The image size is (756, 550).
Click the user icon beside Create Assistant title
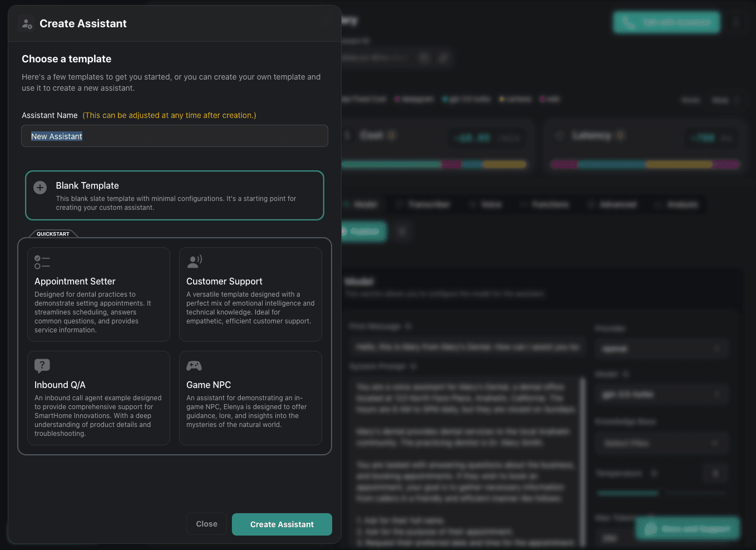pos(27,24)
